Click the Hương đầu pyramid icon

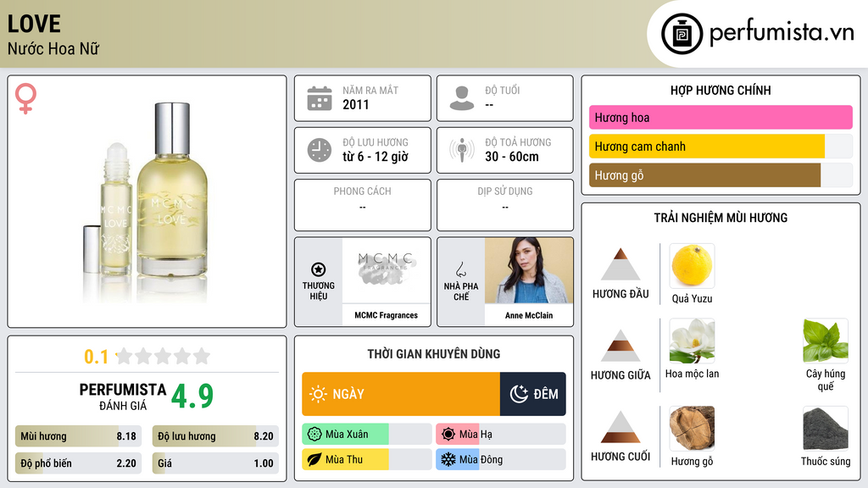click(x=620, y=264)
